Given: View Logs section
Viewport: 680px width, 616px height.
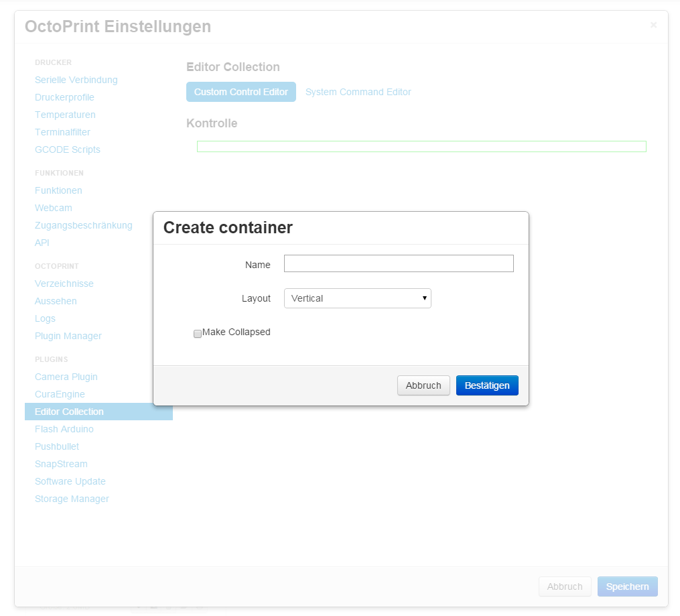Looking at the screenshot, I should 45,318.
